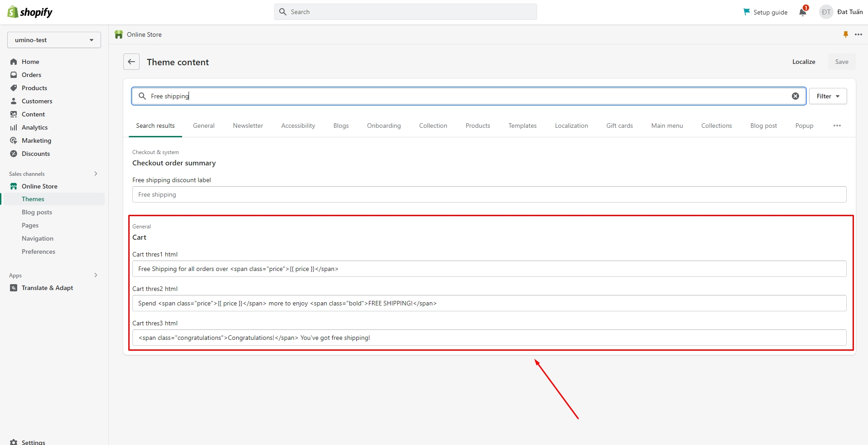Show more tabs with the ellipsis
Viewport: 868px width, 445px height.
click(x=837, y=126)
